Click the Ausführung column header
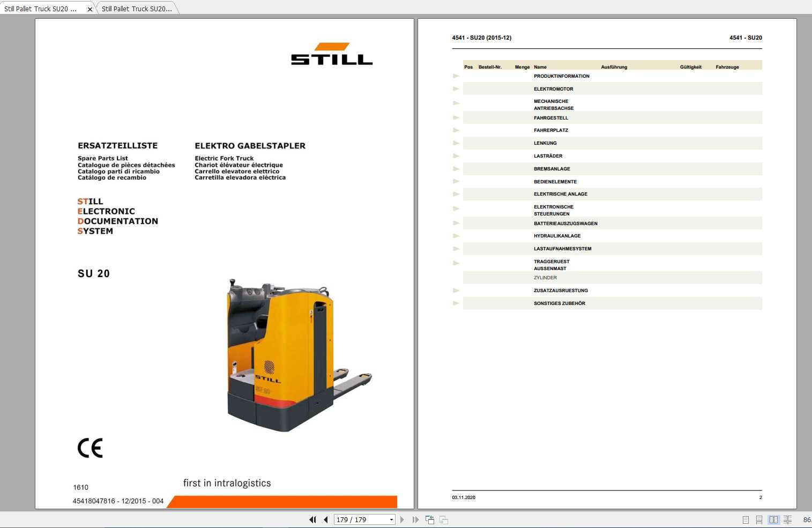 click(x=614, y=67)
